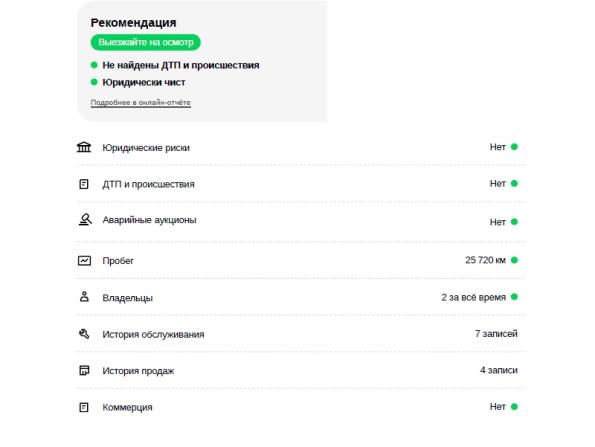The height and width of the screenshot is (447, 595).
Task: Click the Нет status in Аварийные аукционы row
Action: click(497, 222)
